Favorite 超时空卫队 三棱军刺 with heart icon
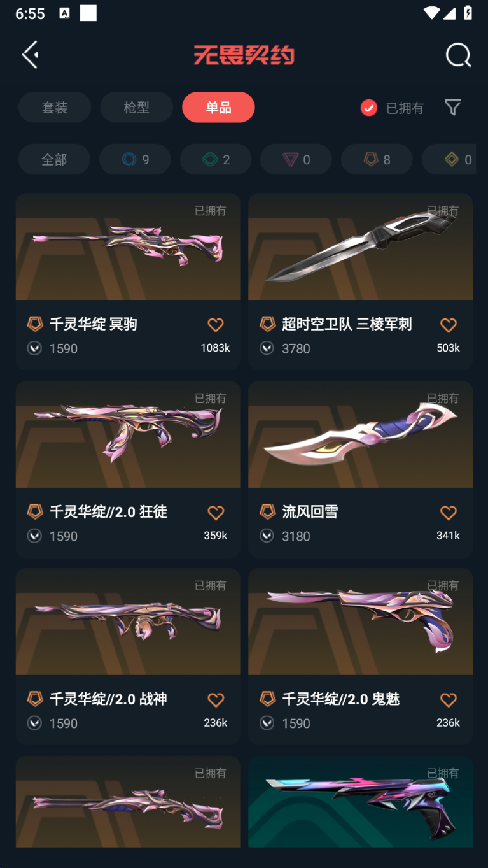 tap(449, 325)
